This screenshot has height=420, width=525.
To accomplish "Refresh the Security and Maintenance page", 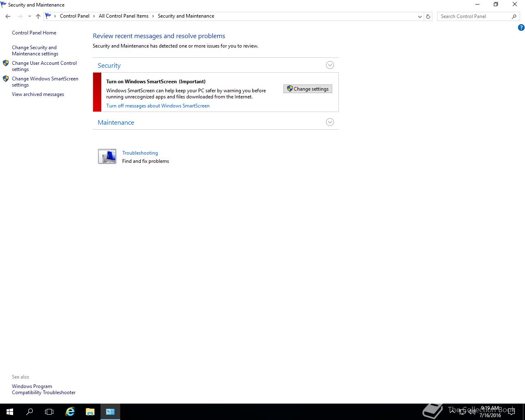I will (x=428, y=16).
